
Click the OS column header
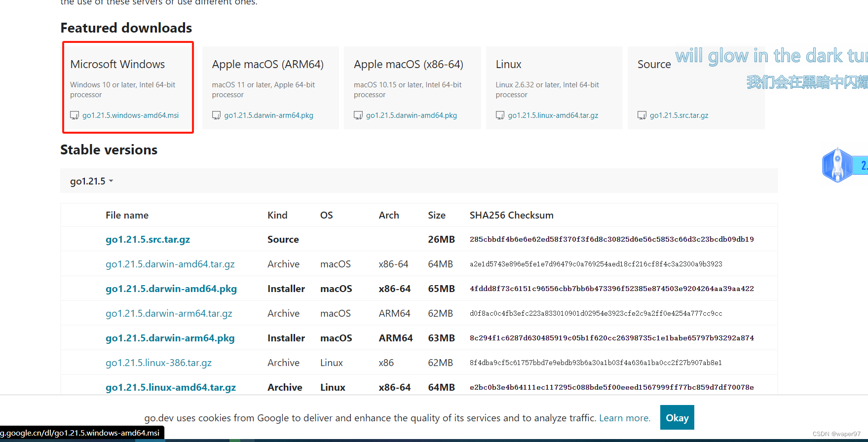(x=327, y=215)
